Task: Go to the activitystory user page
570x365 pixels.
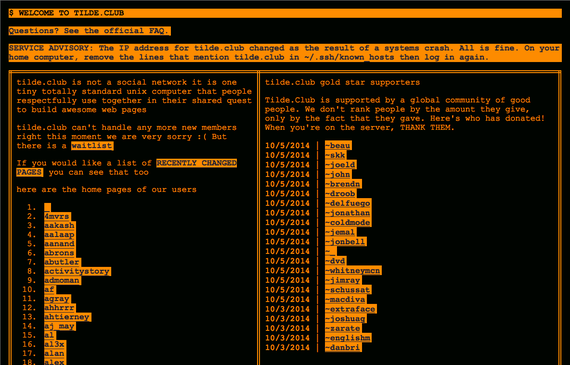Action: pyautogui.click(x=77, y=271)
